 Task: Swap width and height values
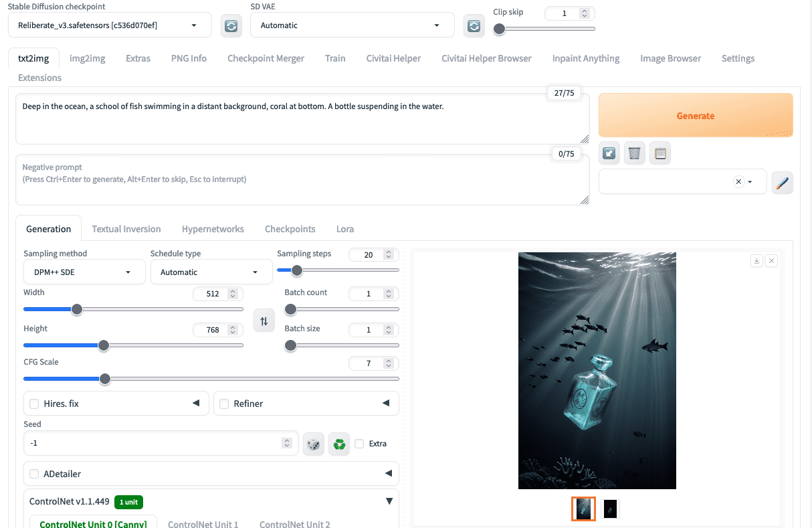click(x=264, y=321)
